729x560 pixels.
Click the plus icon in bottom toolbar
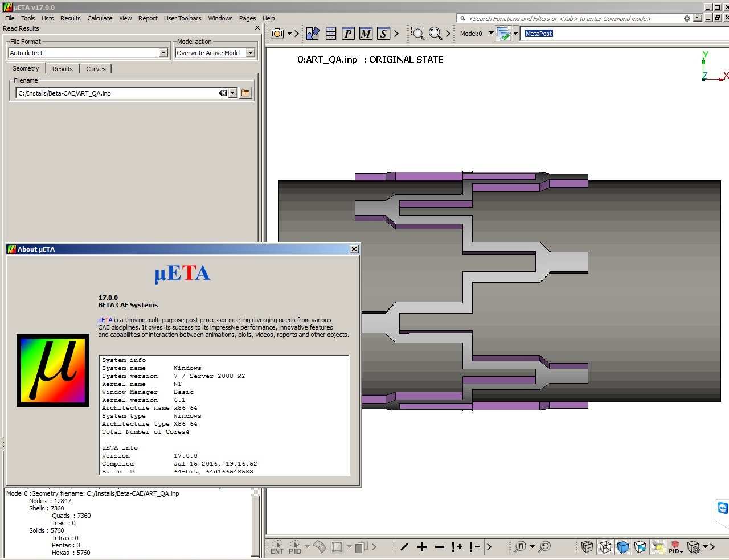pos(422,547)
